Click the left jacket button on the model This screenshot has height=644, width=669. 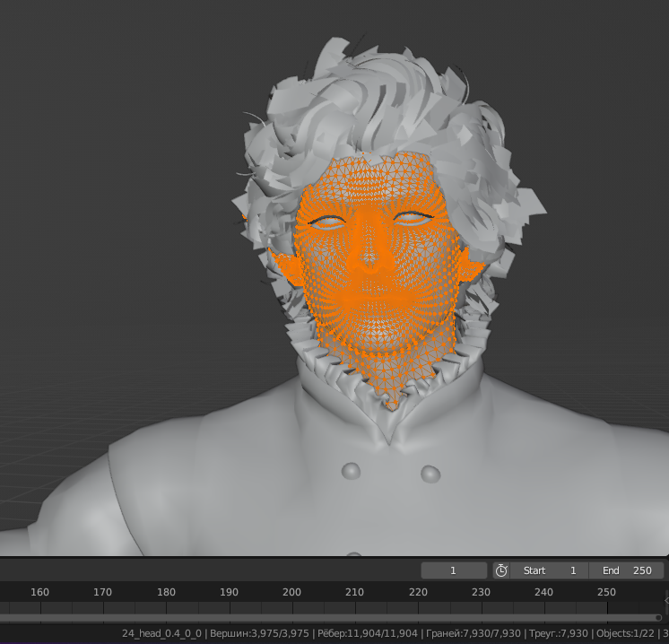pos(352,471)
